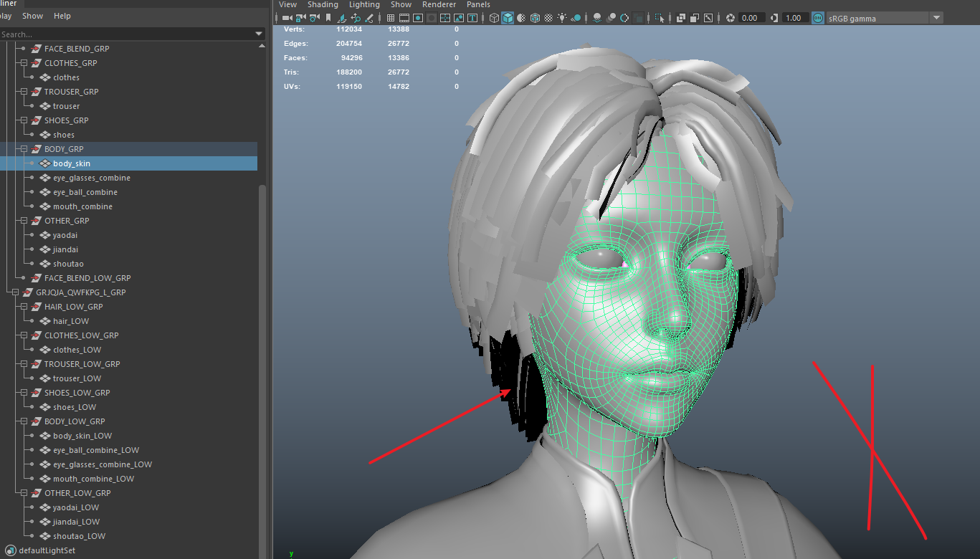
Task: Click the Lock Camera icon
Action: (300, 18)
